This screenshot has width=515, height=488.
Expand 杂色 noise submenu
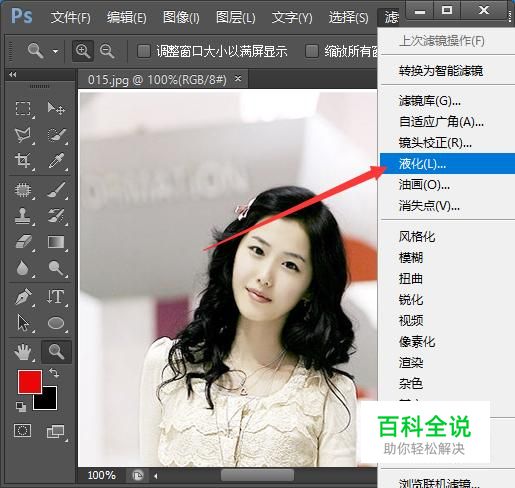(x=447, y=384)
